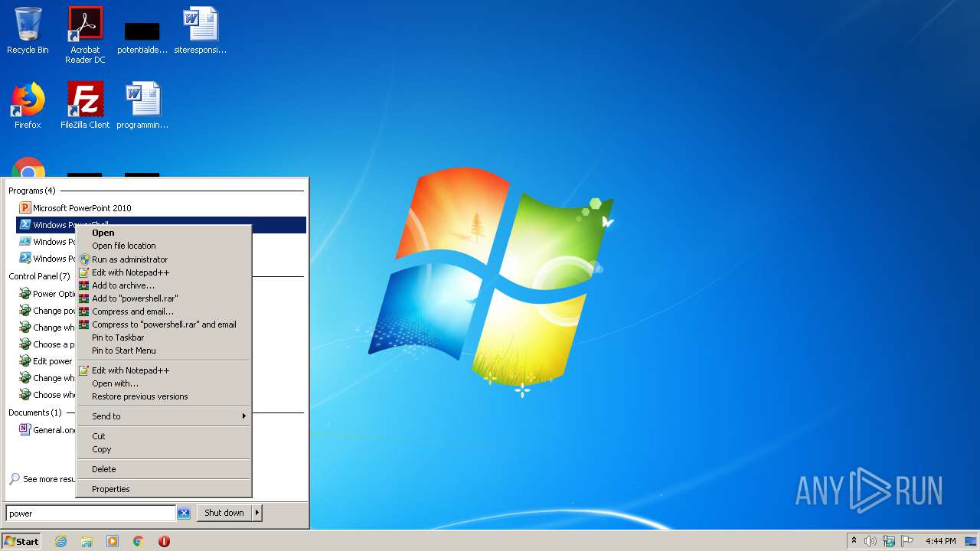Choose Pin to Start Menu
The image size is (980, 551).
click(164, 350)
